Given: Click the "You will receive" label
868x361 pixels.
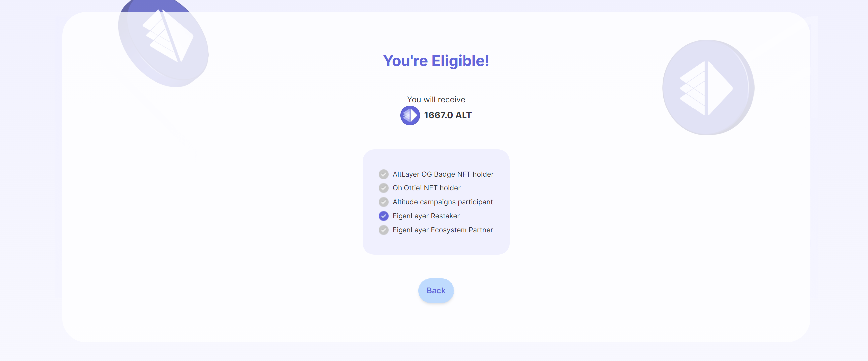Looking at the screenshot, I should (436, 100).
